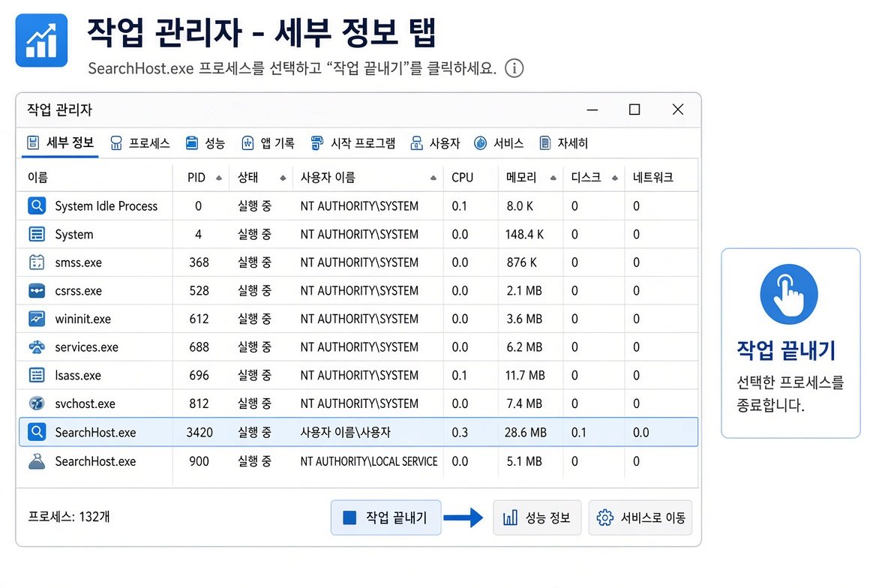The height and width of the screenshot is (588, 876).
Task: Open the 앱 기록 tab
Action: 268,143
